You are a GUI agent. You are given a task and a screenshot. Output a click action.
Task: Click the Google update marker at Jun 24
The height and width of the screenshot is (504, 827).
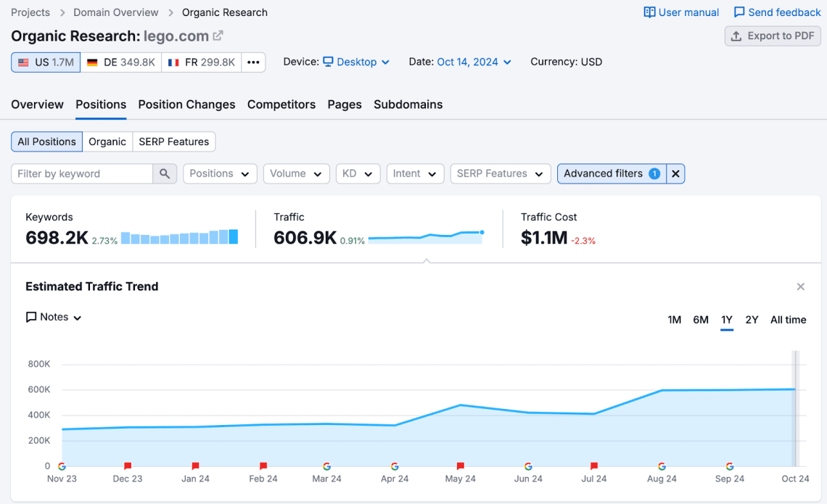[x=528, y=466]
